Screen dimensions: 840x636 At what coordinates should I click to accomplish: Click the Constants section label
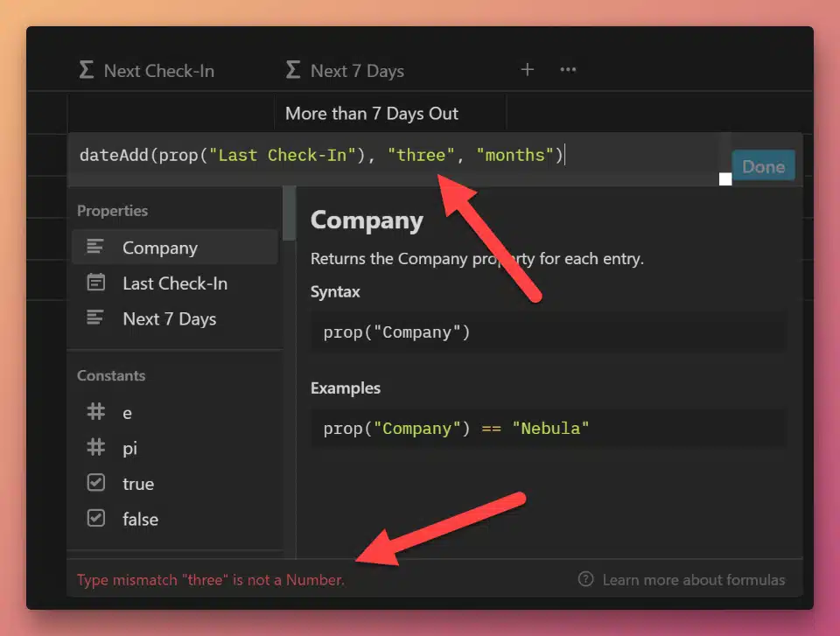click(111, 375)
